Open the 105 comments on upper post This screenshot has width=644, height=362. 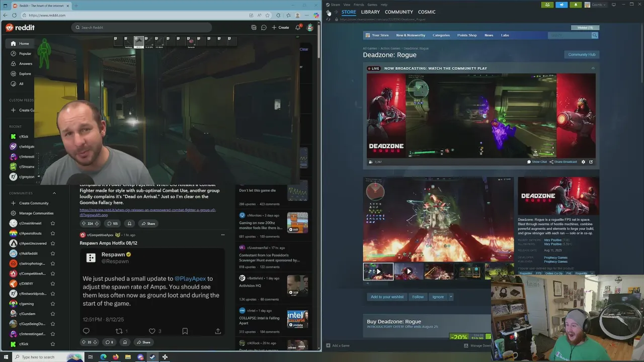pyautogui.click(x=112, y=223)
